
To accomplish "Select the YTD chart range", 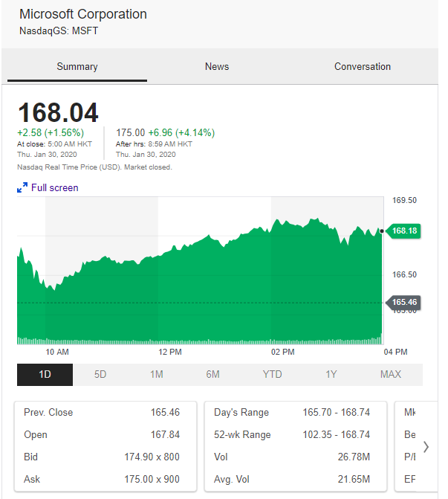I will tap(272, 375).
